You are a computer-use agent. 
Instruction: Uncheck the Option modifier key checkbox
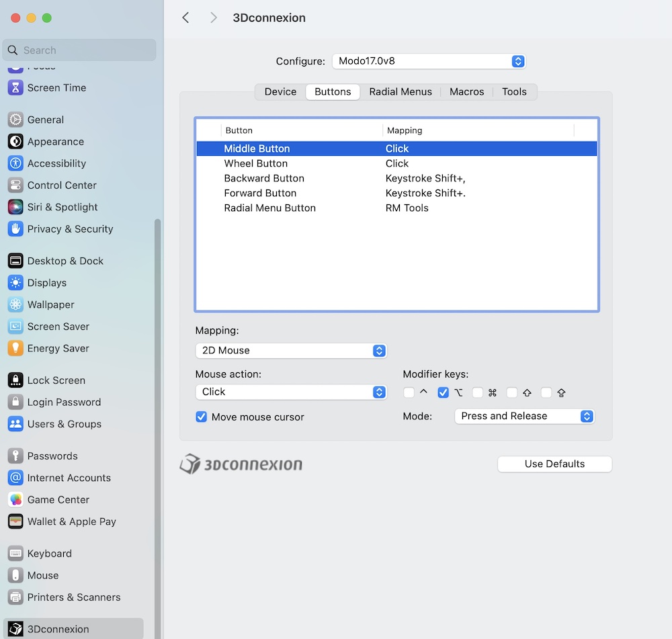pos(443,392)
